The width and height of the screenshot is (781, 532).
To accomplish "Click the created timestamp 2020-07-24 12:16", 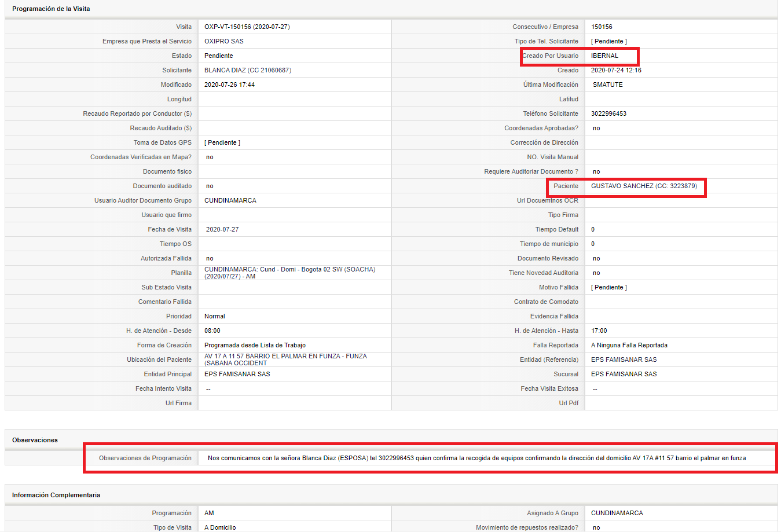I will (x=616, y=70).
